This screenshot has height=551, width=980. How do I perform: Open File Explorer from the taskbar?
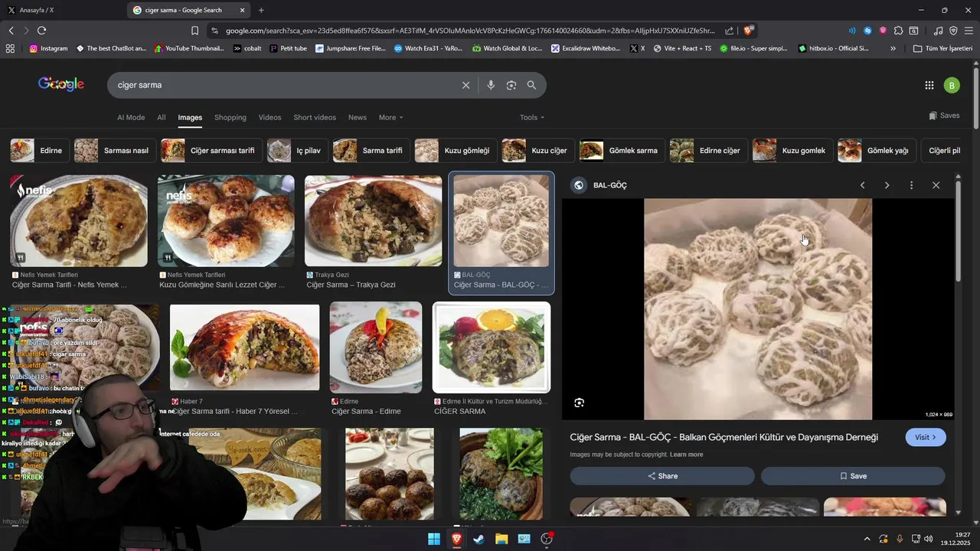pyautogui.click(x=501, y=539)
